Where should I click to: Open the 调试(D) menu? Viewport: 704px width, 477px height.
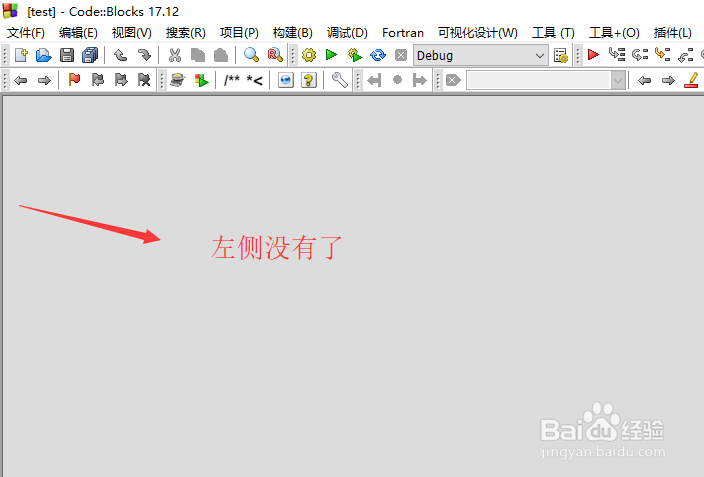click(347, 33)
